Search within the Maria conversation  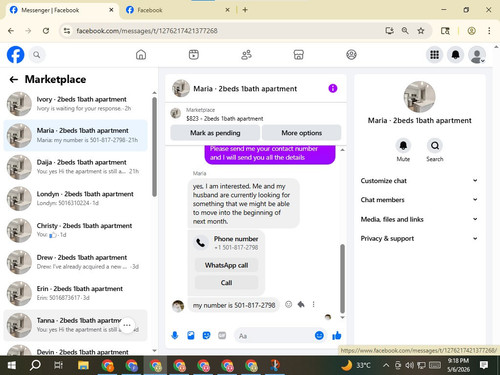click(x=435, y=146)
